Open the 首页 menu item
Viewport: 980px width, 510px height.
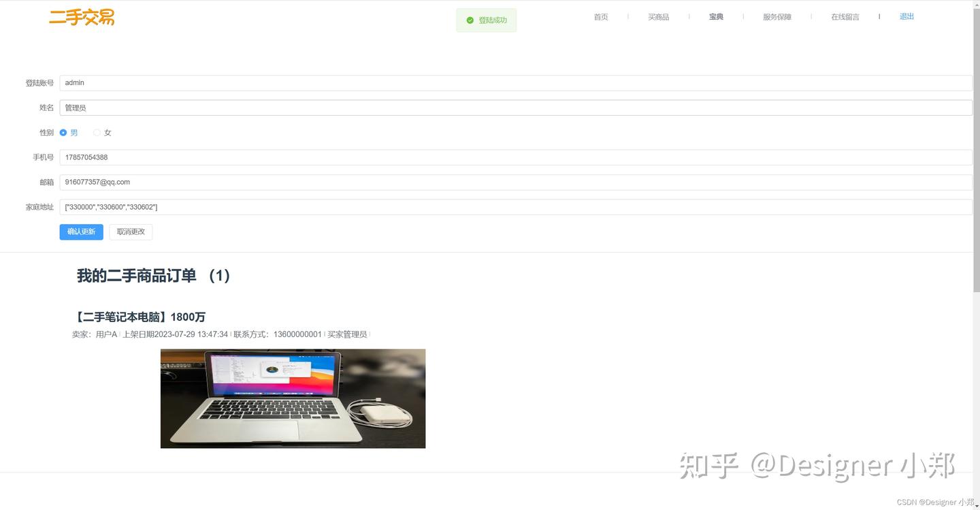coord(601,17)
